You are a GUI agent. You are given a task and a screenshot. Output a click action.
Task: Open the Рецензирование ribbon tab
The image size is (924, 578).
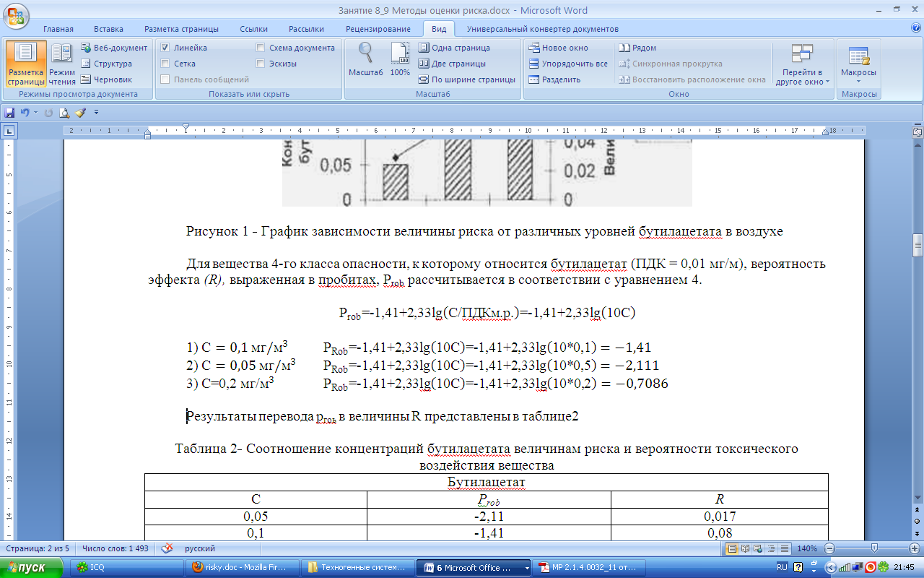tap(379, 29)
